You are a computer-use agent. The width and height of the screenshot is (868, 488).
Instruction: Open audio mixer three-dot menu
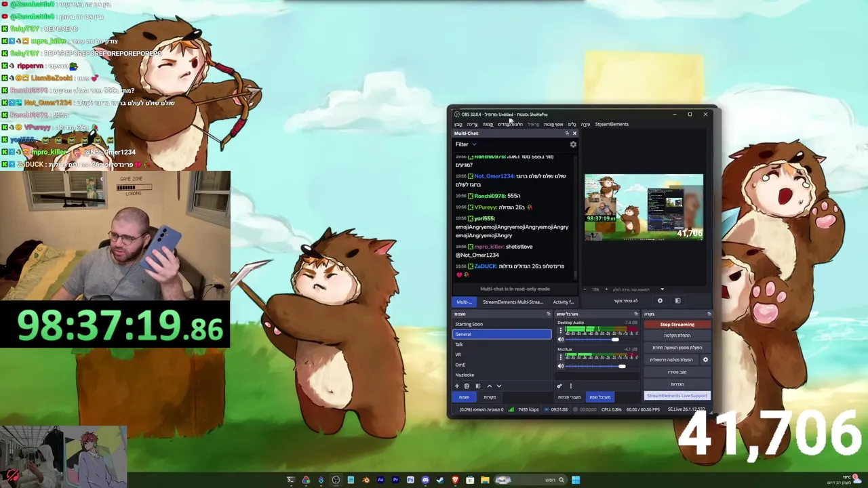point(571,386)
